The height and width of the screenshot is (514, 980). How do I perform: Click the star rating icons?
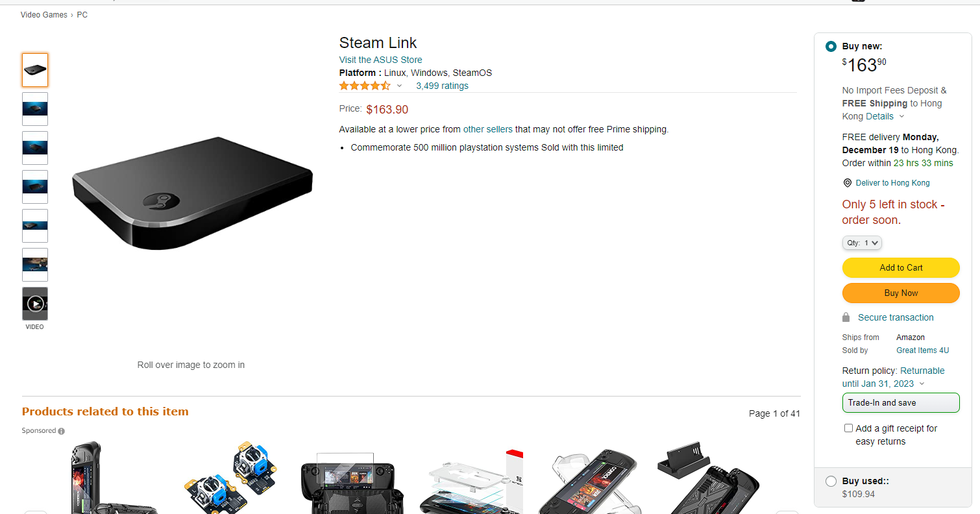tap(365, 86)
